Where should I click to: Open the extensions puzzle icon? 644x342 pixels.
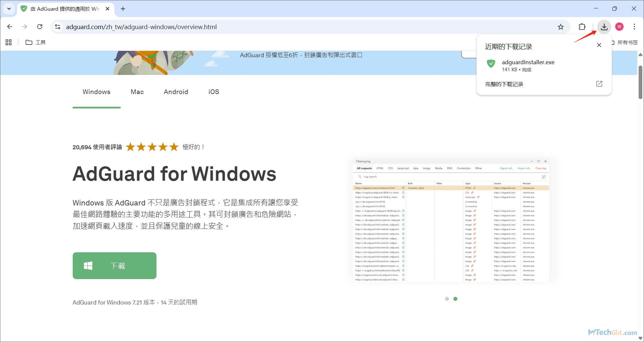pyautogui.click(x=582, y=27)
